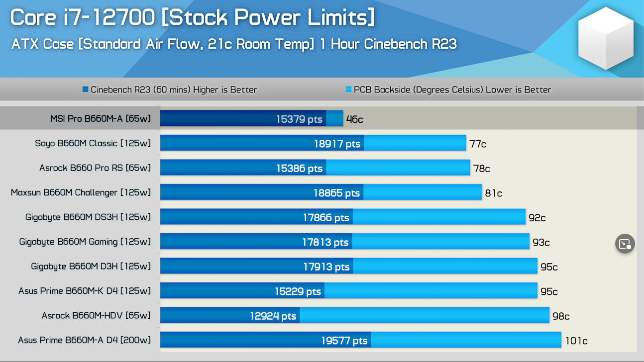Select the MSI Pro B660M-A [65w] row label
The width and height of the screenshot is (644, 362).
click(x=101, y=119)
